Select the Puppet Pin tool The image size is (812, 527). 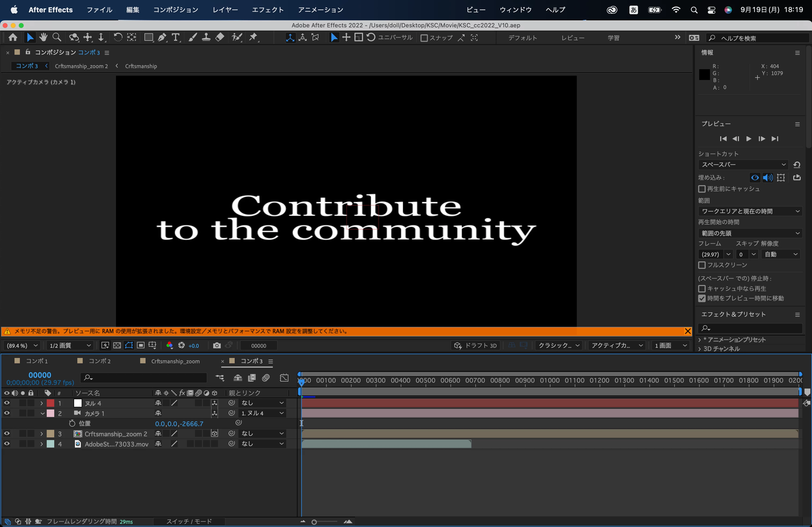tap(253, 38)
